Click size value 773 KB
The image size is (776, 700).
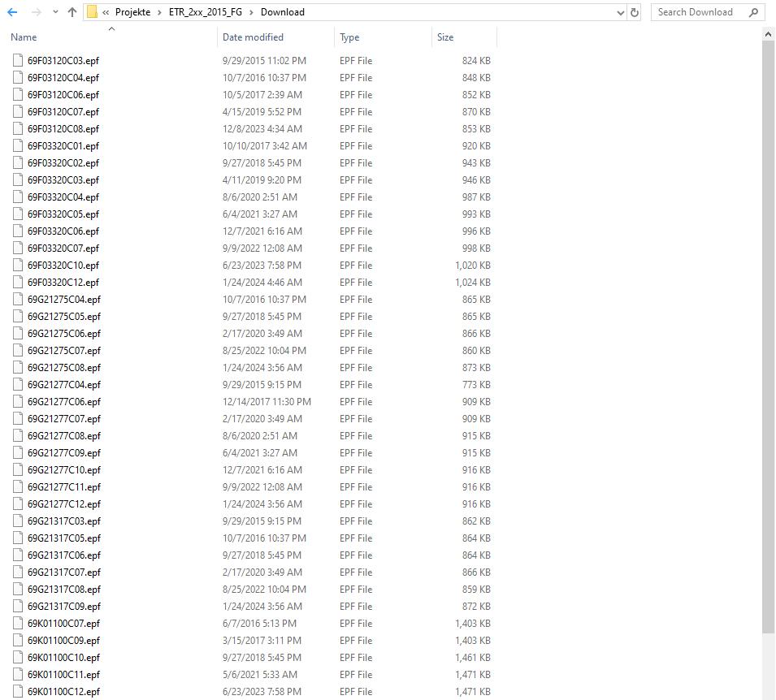[476, 384]
